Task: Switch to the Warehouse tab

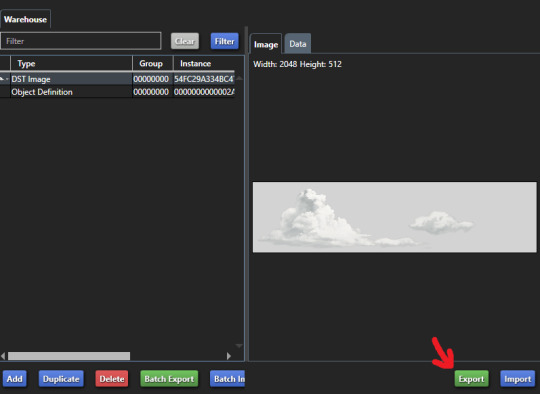Action: pos(25,19)
